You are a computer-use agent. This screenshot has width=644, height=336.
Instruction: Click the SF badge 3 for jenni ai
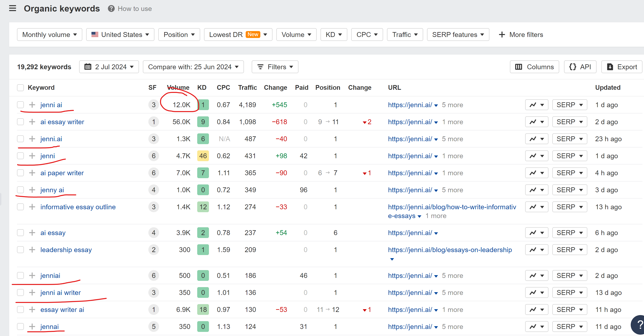(x=153, y=105)
